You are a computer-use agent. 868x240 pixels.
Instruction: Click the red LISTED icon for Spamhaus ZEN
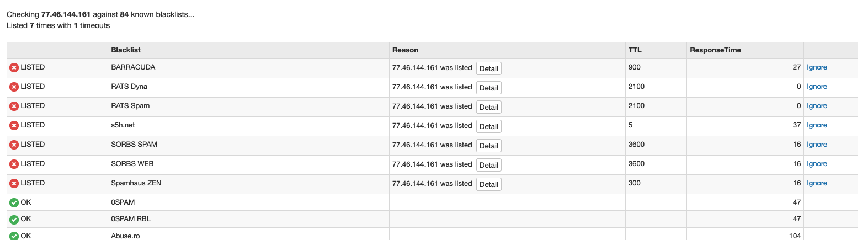pos(14,183)
